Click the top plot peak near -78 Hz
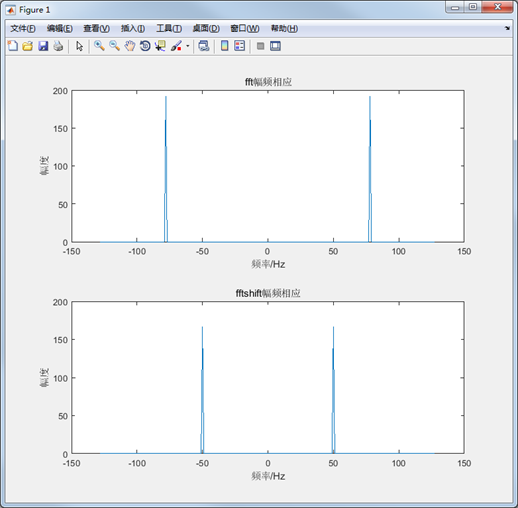The image size is (518, 508). click(x=166, y=169)
